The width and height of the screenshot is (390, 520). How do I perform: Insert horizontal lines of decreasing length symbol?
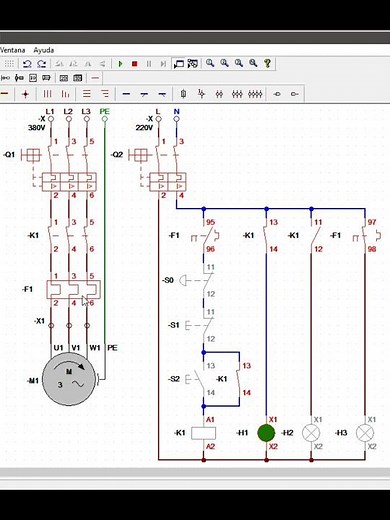tap(105, 94)
